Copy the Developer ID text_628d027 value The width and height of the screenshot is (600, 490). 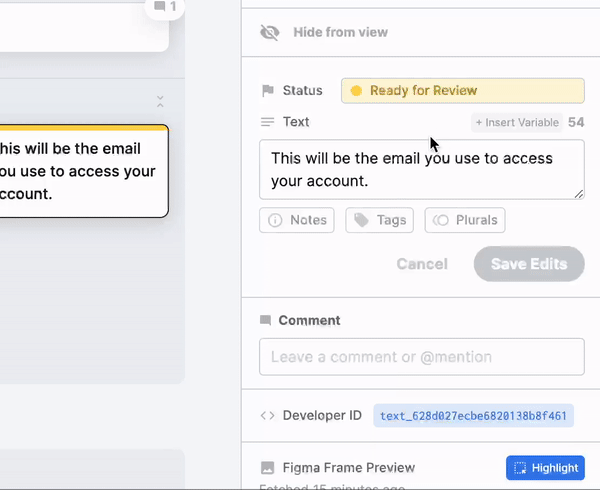473,416
